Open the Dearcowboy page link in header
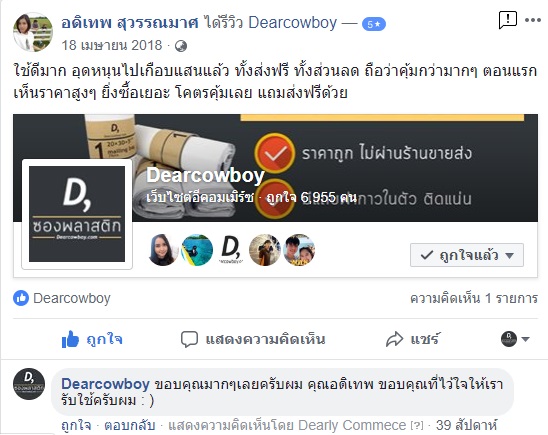This screenshot has height=435, width=548. click(x=293, y=23)
